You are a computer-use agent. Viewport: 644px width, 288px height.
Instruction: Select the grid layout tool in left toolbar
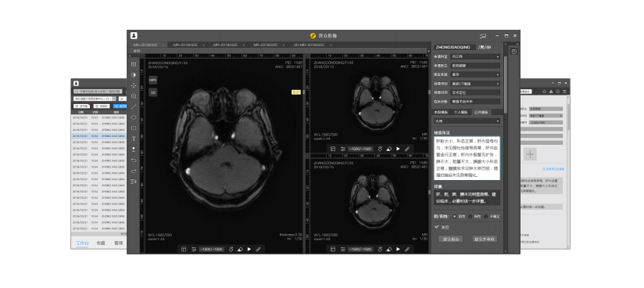pyautogui.click(x=134, y=64)
